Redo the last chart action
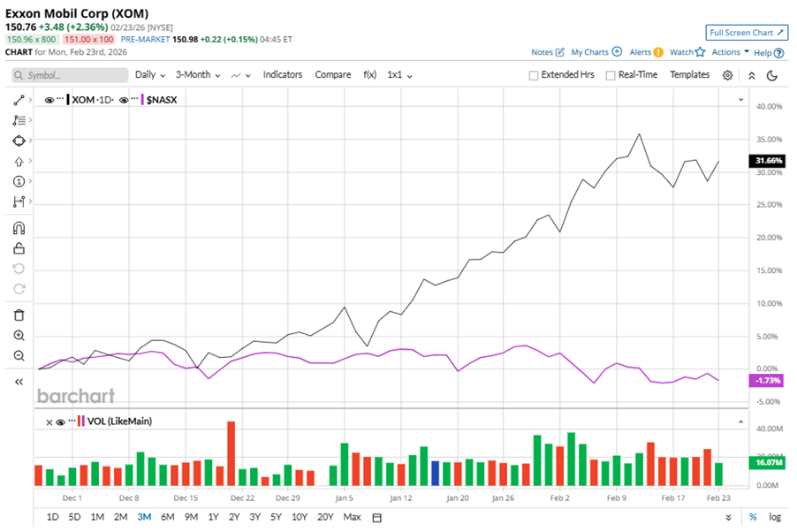 pyautogui.click(x=19, y=289)
